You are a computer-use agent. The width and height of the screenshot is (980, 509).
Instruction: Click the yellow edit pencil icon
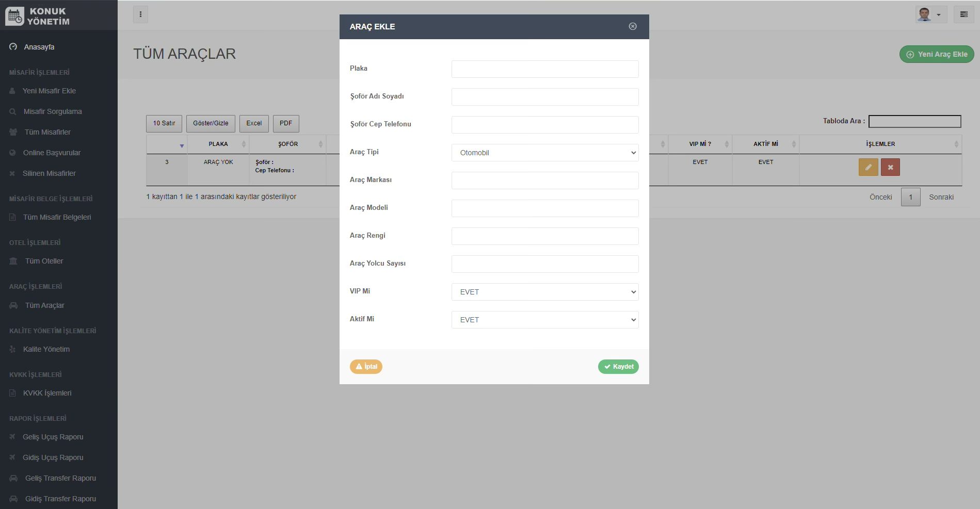868,167
